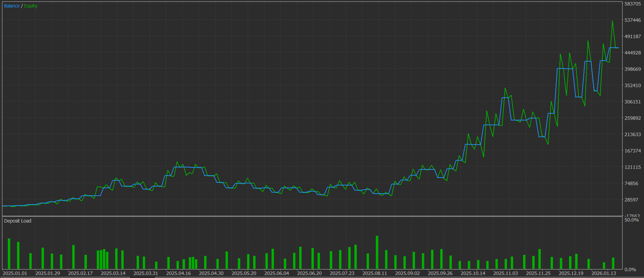Click date label 2025.08.11
The width and height of the screenshot is (644, 278).
pyautogui.click(x=375, y=273)
